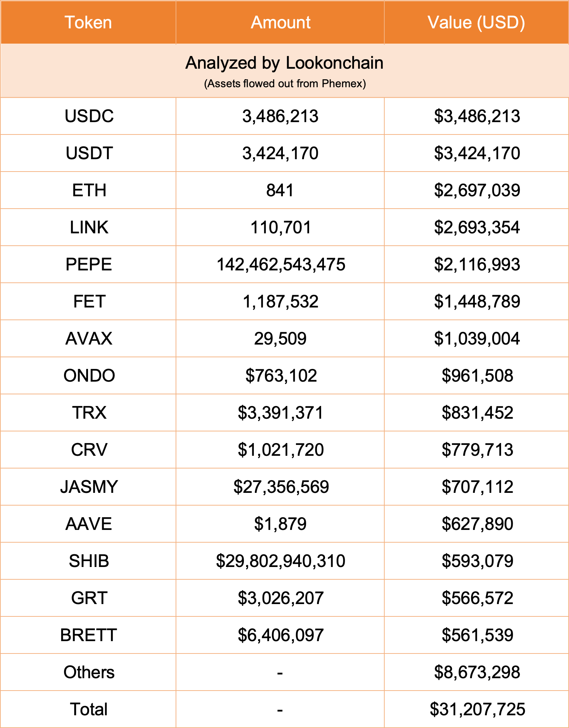Viewport: 569px width, 728px height.
Task: Select the TRX value $831,452
Action: (477, 413)
